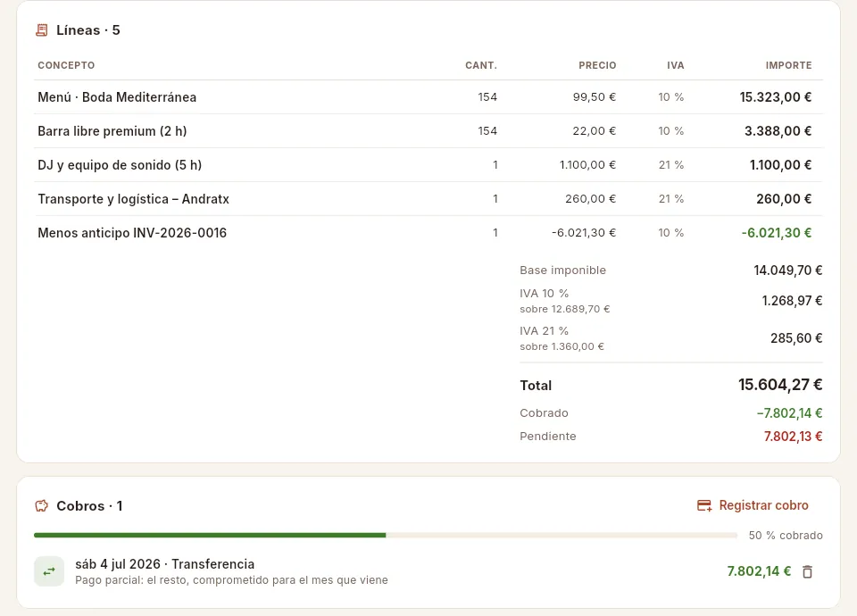Click the Barra libre premium (2 h) line

coord(428,131)
